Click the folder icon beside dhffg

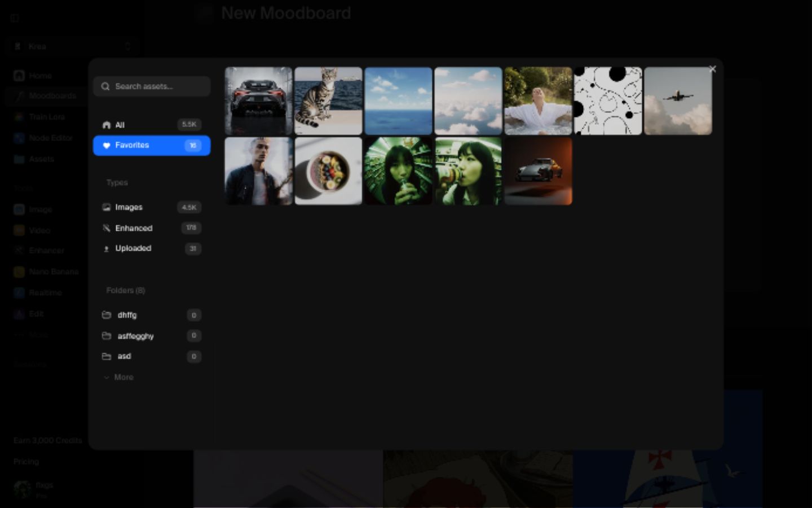click(x=107, y=315)
